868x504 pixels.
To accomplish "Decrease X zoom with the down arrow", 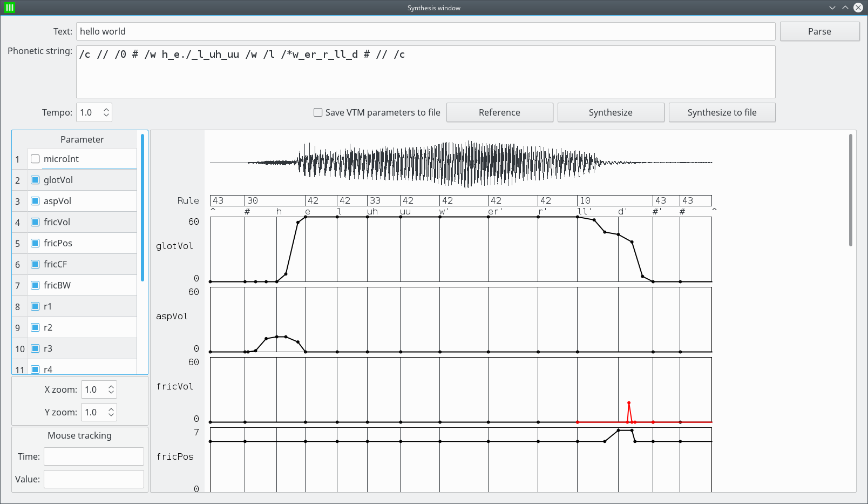I will [111, 393].
